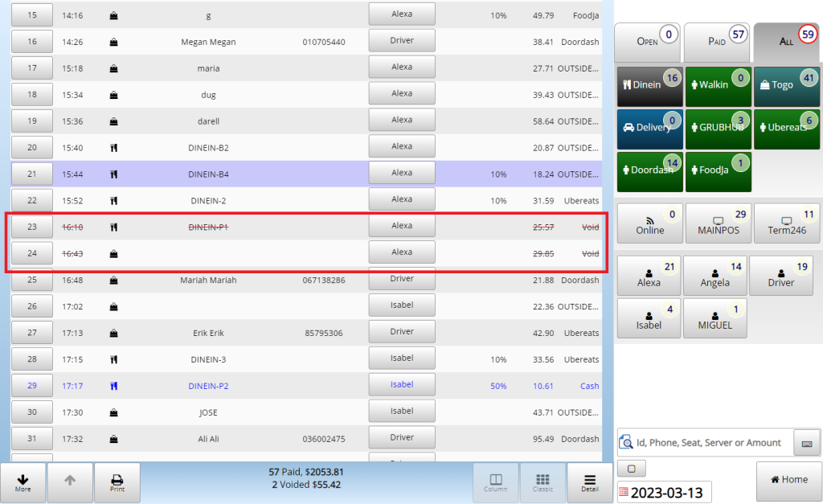Viewport: 823px width, 504px height.
Task: Click the Home icon button
Action: tap(788, 481)
